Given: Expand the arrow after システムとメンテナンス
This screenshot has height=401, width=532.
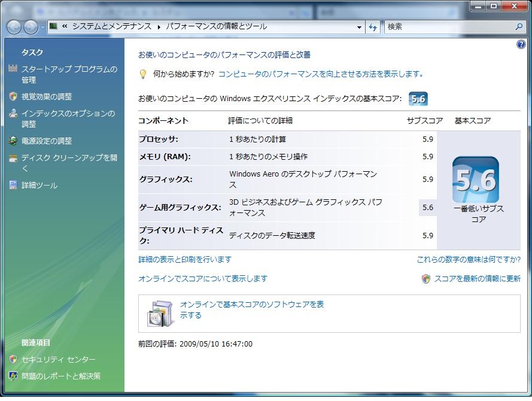Looking at the screenshot, I should (x=159, y=27).
